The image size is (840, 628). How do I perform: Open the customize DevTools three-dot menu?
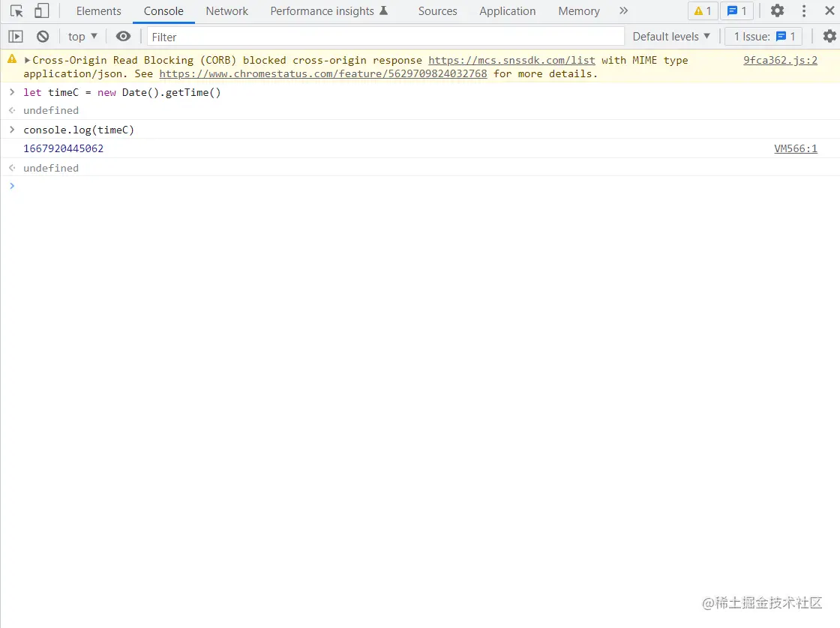point(803,11)
